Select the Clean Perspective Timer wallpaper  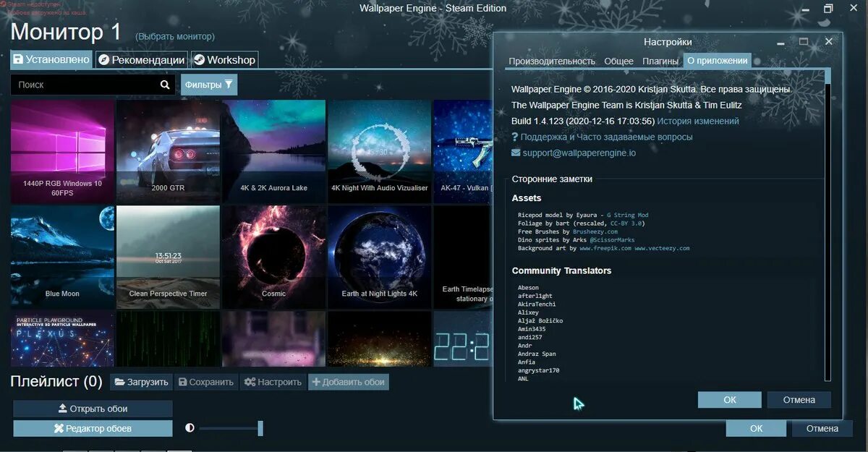(x=168, y=257)
